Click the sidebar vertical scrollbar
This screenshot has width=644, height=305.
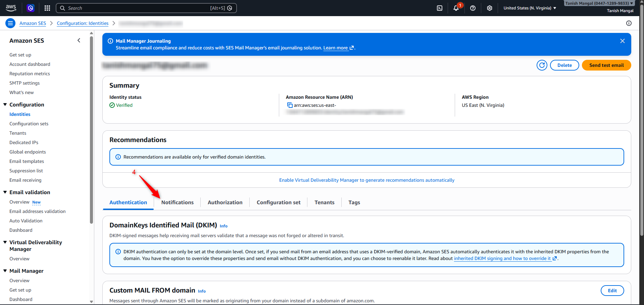(x=91, y=134)
